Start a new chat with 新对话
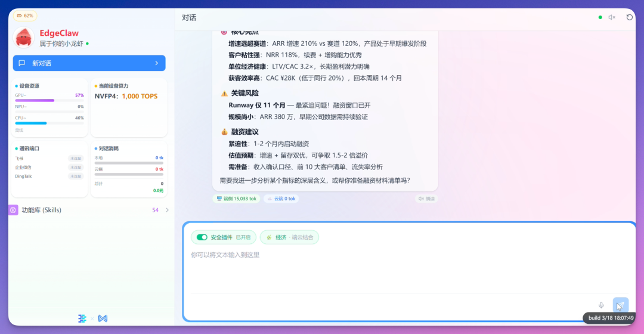This screenshot has width=644, height=334. point(89,63)
